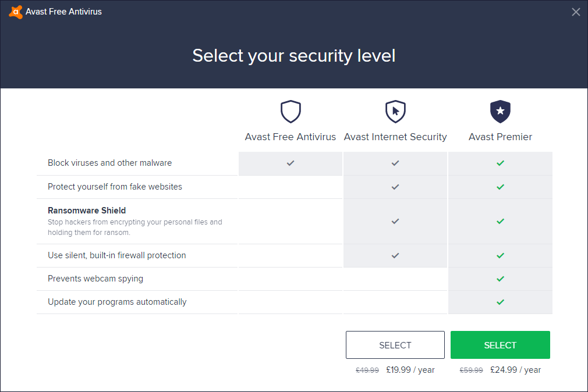Image resolution: width=588 pixels, height=392 pixels.
Task: Click Internet Security checkmark for firewall protection
Action: [x=395, y=256]
